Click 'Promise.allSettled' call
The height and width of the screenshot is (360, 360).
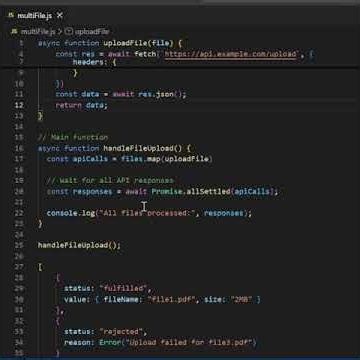[x=191, y=191]
